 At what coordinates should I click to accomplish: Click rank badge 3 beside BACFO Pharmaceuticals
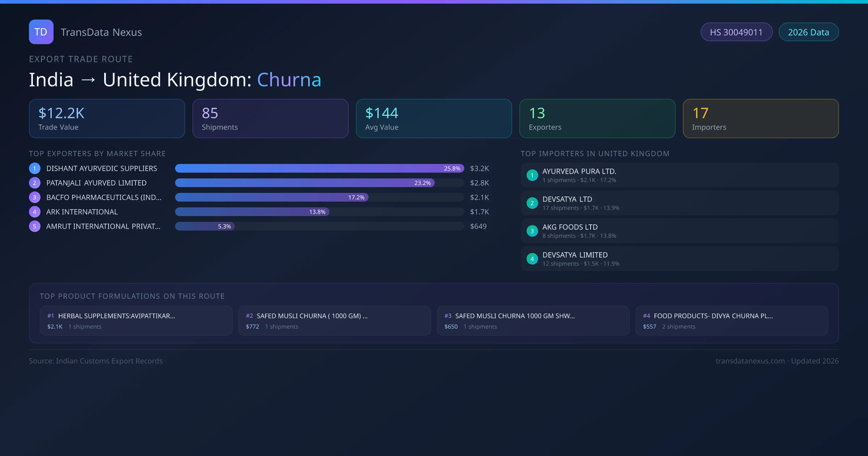pyautogui.click(x=34, y=197)
